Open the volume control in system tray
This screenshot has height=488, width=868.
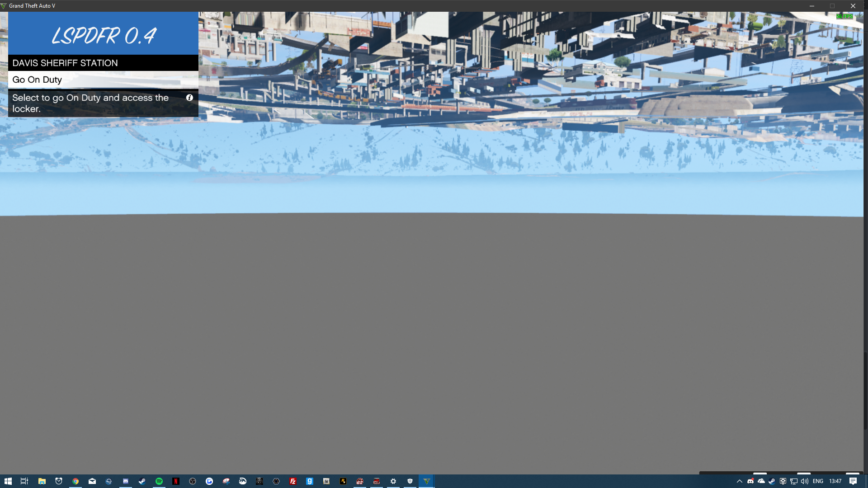pyautogui.click(x=805, y=481)
